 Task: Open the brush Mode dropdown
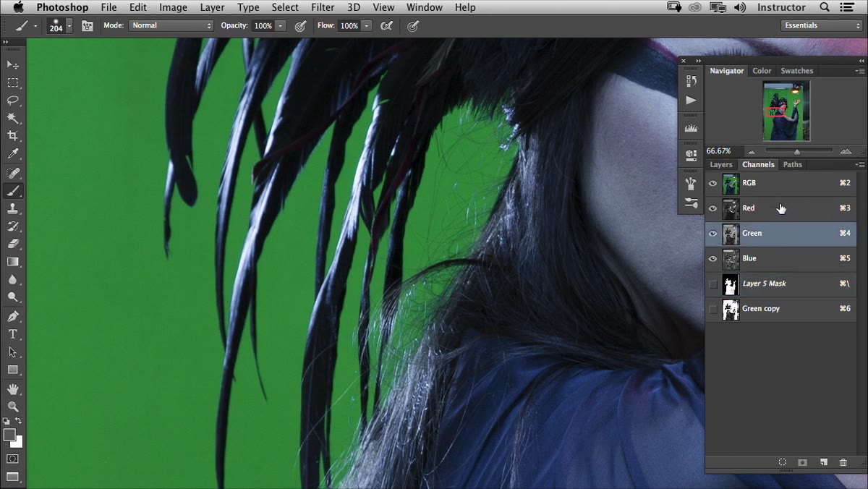pyautogui.click(x=171, y=25)
